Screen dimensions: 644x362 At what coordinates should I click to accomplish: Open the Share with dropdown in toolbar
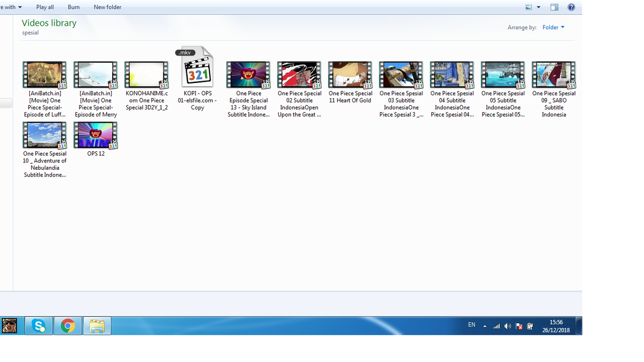click(x=11, y=7)
